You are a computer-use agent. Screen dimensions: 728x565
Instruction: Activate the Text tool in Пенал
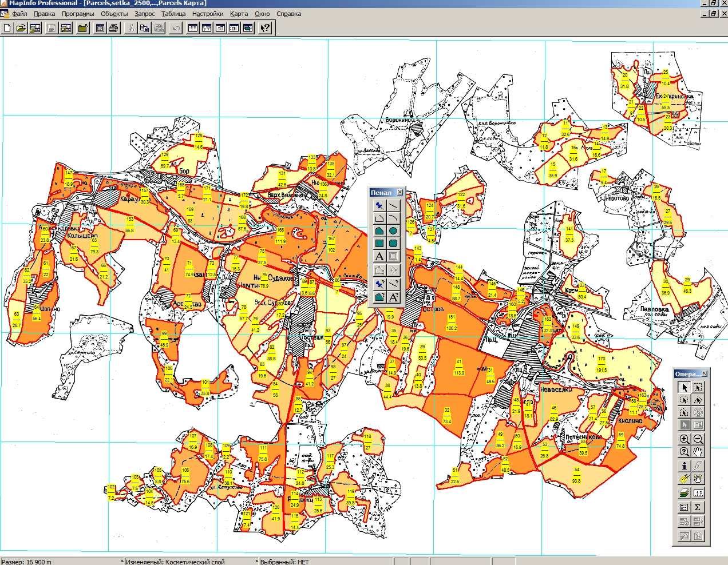pos(379,256)
